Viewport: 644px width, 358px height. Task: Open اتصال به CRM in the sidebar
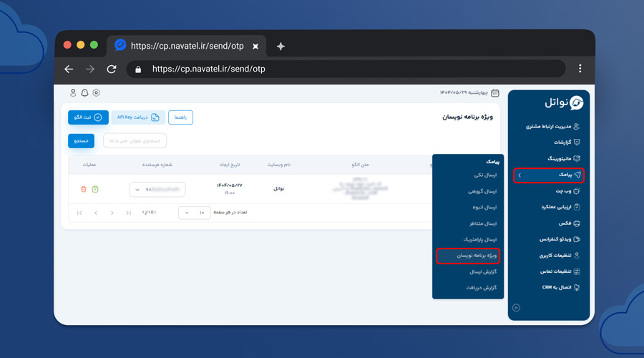560,288
